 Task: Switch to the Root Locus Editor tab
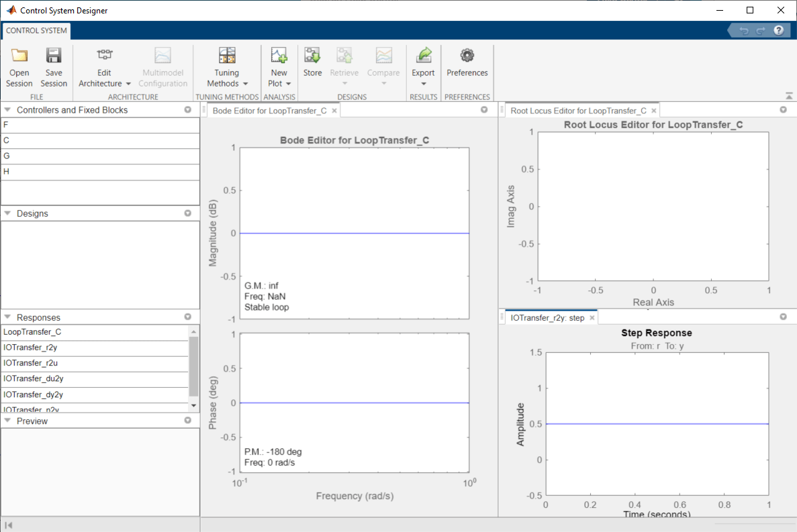[x=579, y=109]
